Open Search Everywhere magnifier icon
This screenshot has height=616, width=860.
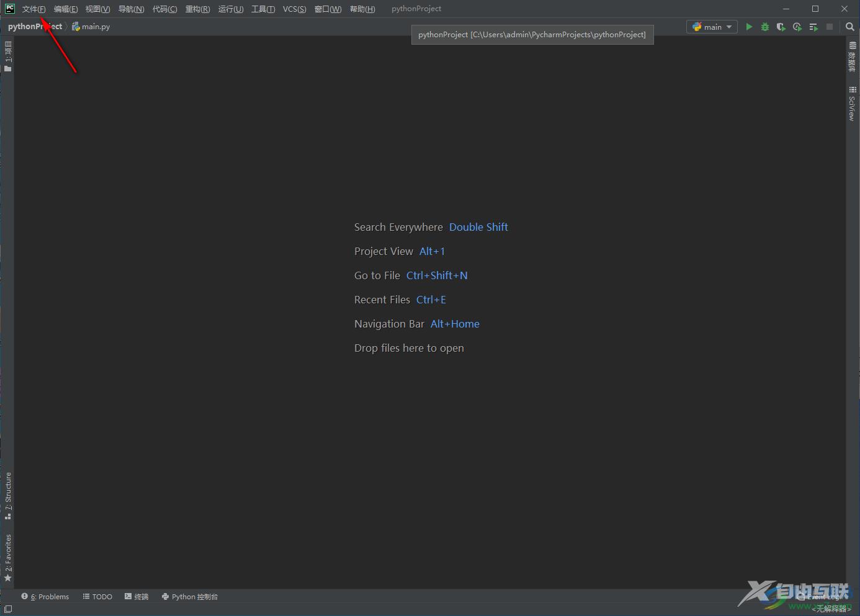tap(850, 27)
